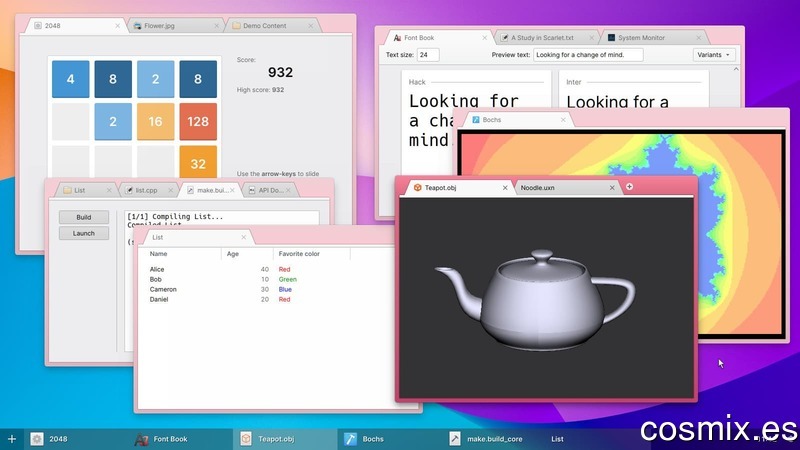
Task: Click the 3D teapot model view
Action: pyautogui.click(x=546, y=297)
